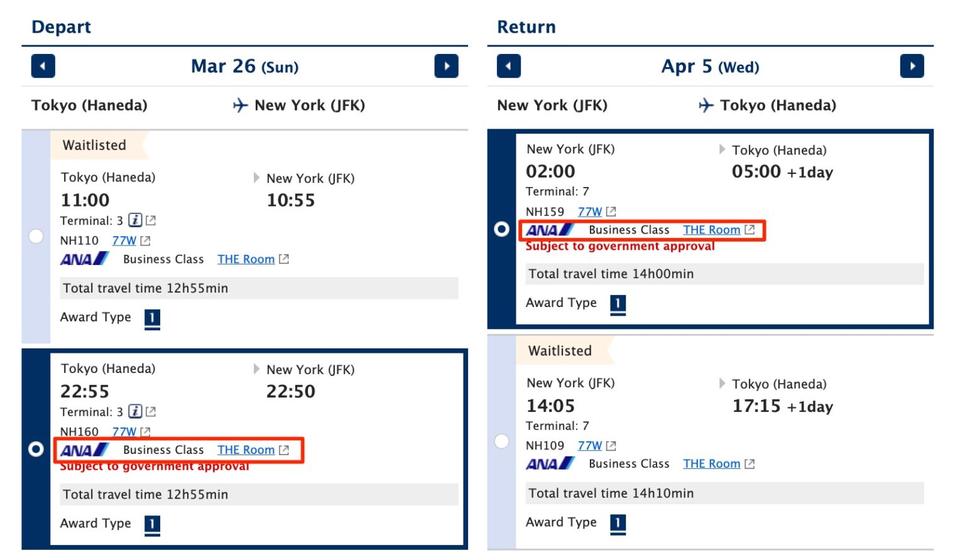Select the waitlisted 11:00 Haneda departure flight
This screenshot has height=560, width=965.
[36, 235]
